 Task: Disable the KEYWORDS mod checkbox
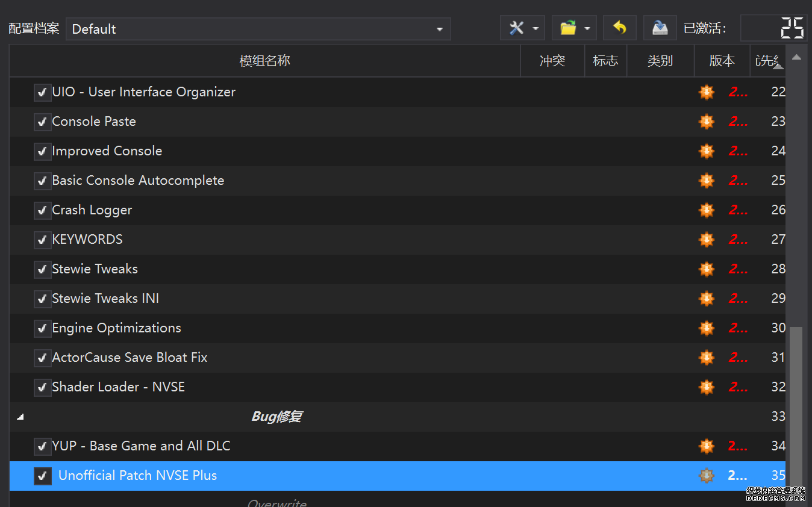[42, 240]
